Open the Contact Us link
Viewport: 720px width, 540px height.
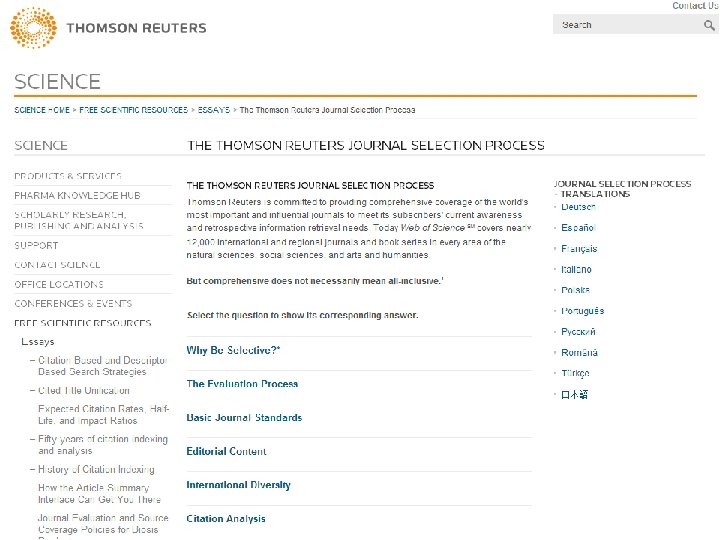[695, 6]
